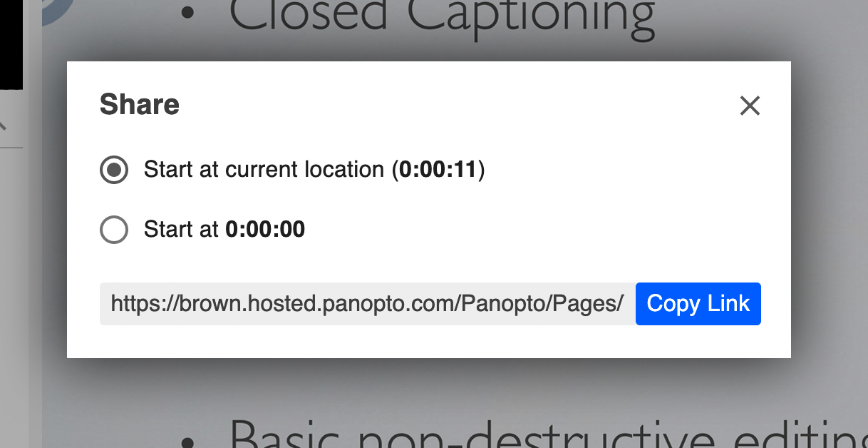This screenshot has width=868, height=448.
Task: Click the dimmed overlay right of the dialog
Action: 830,214
